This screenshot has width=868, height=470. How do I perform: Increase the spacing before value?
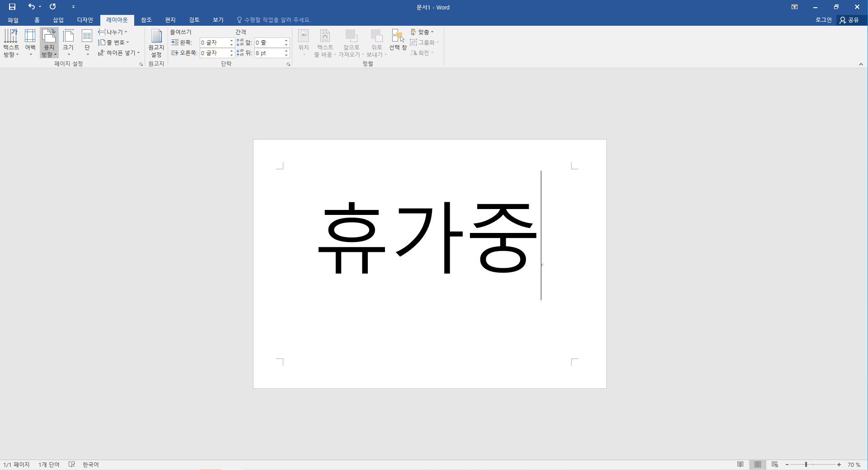pos(286,40)
